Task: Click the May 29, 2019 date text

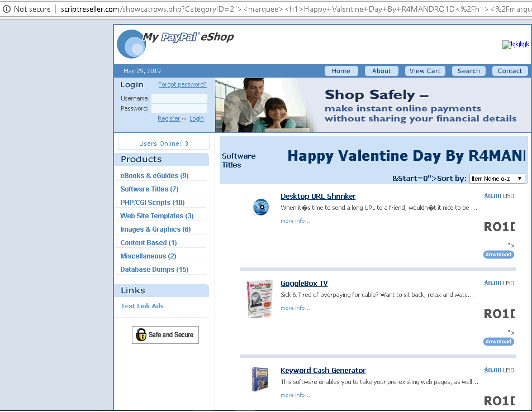Action: [x=142, y=71]
